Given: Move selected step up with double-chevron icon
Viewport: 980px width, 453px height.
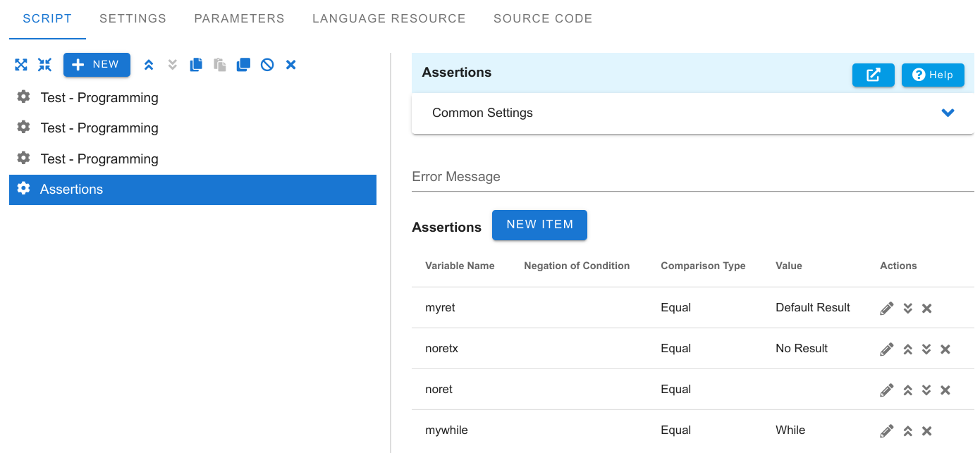Looking at the screenshot, I should coord(149,65).
